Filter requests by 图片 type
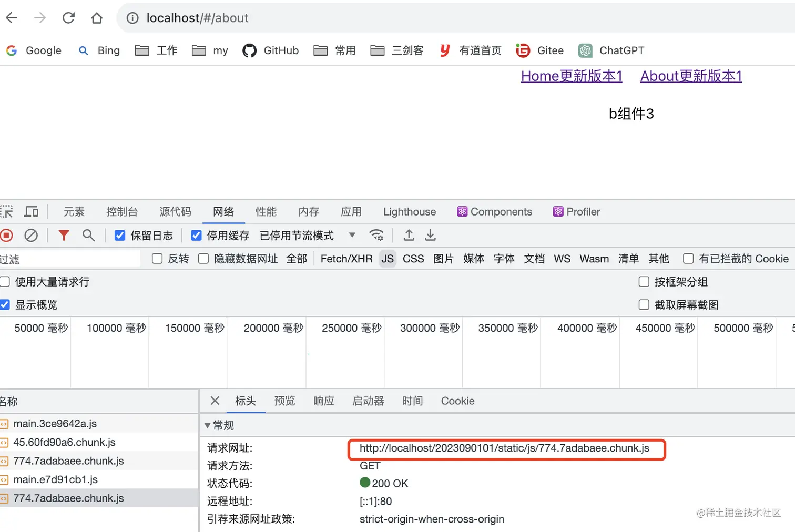 [x=443, y=259]
